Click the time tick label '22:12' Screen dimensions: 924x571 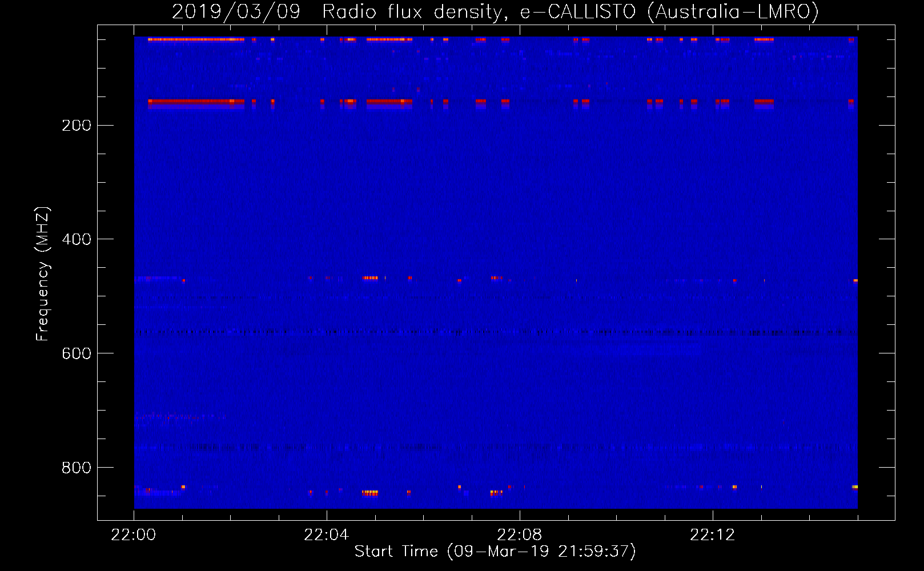[713, 535]
